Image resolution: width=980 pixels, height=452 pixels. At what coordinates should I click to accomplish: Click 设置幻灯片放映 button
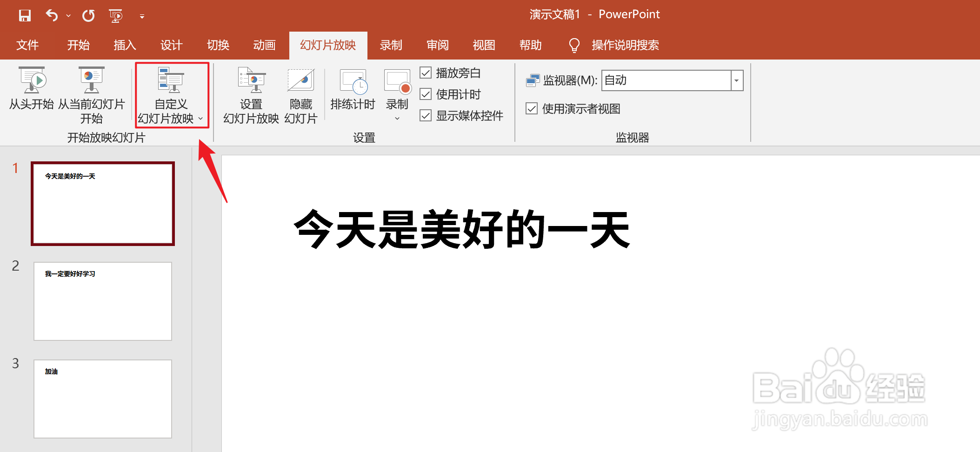pos(251,95)
